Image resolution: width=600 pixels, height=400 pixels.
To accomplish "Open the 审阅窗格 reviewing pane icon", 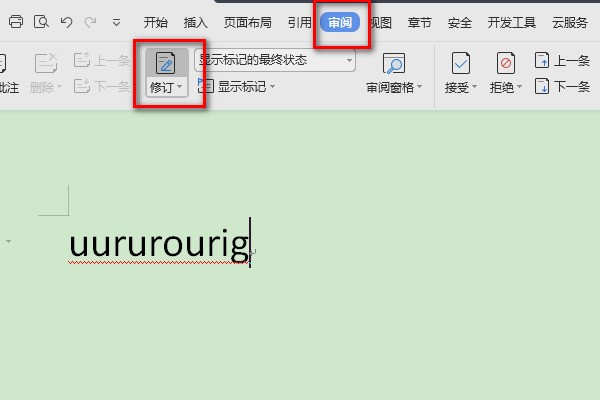I will point(394,65).
